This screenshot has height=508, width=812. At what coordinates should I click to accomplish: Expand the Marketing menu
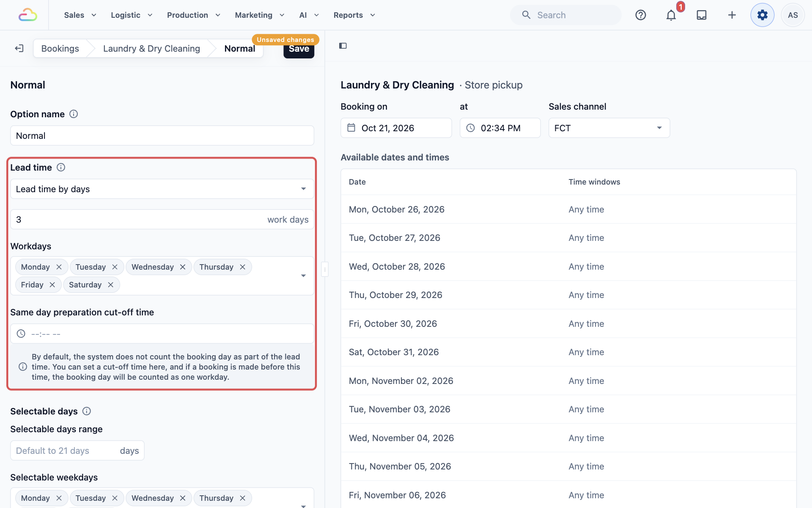point(260,15)
